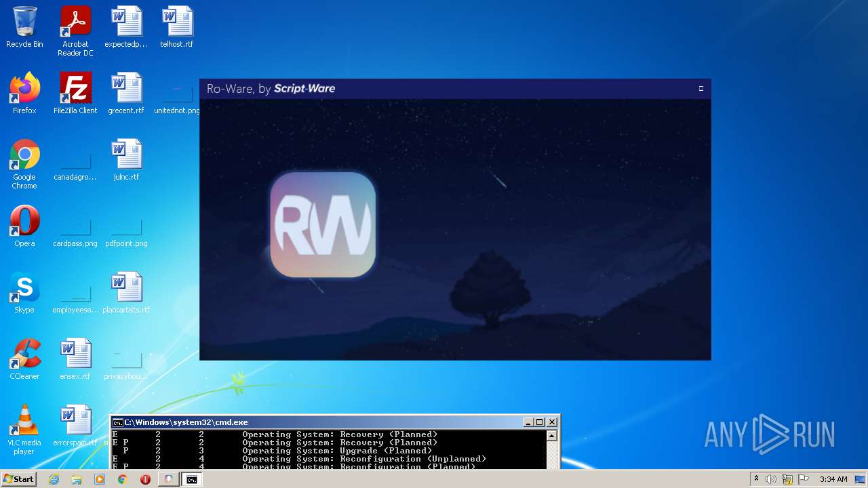
Task: Click the Ro-Ware, by Script-Ware title text
Action: click(x=271, y=89)
